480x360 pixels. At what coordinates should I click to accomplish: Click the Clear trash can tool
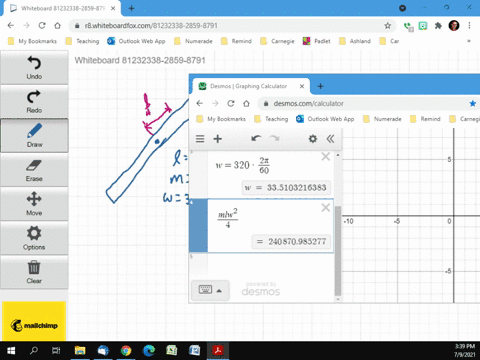(34, 272)
